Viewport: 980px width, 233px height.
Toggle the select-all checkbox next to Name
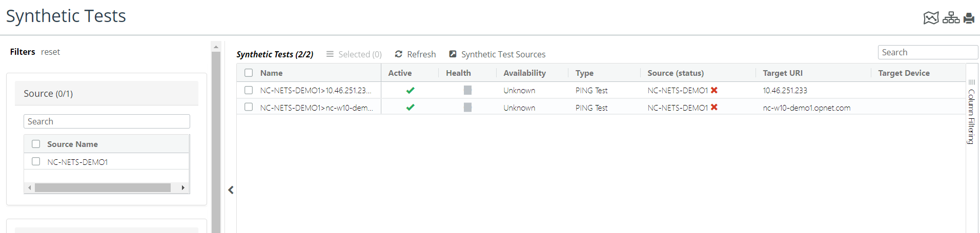pyautogui.click(x=249, y=73)
